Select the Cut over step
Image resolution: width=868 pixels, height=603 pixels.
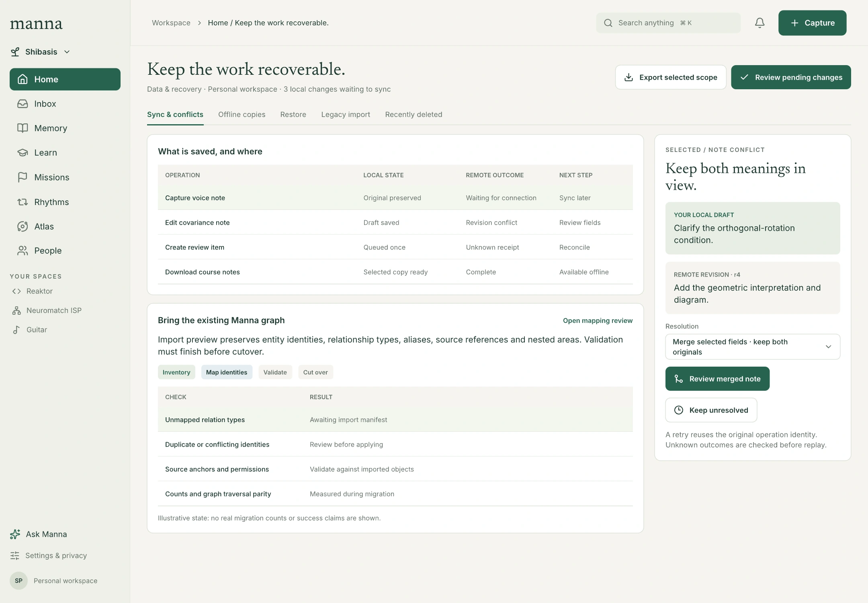(315, 372)
